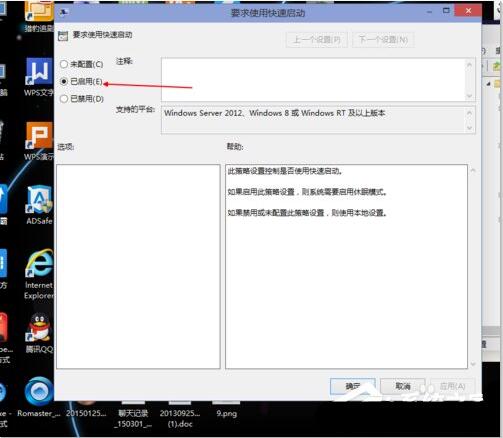Select the 已禁用(D) radio button

click(64, 99)
